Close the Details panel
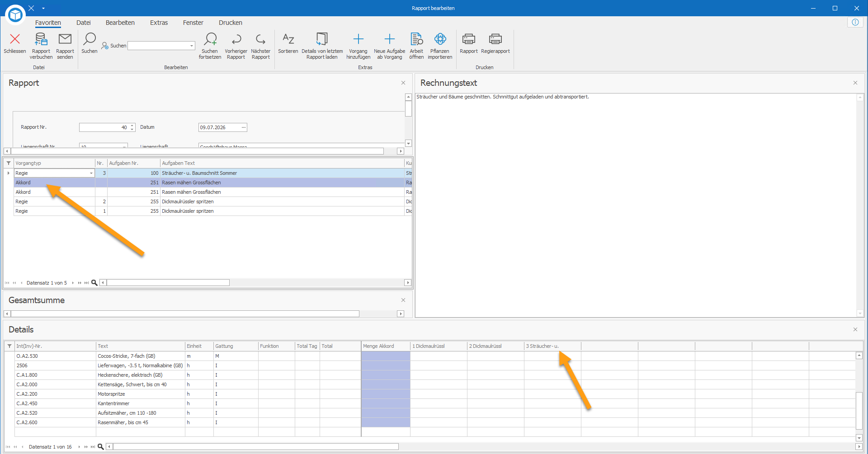 point(855,329)
